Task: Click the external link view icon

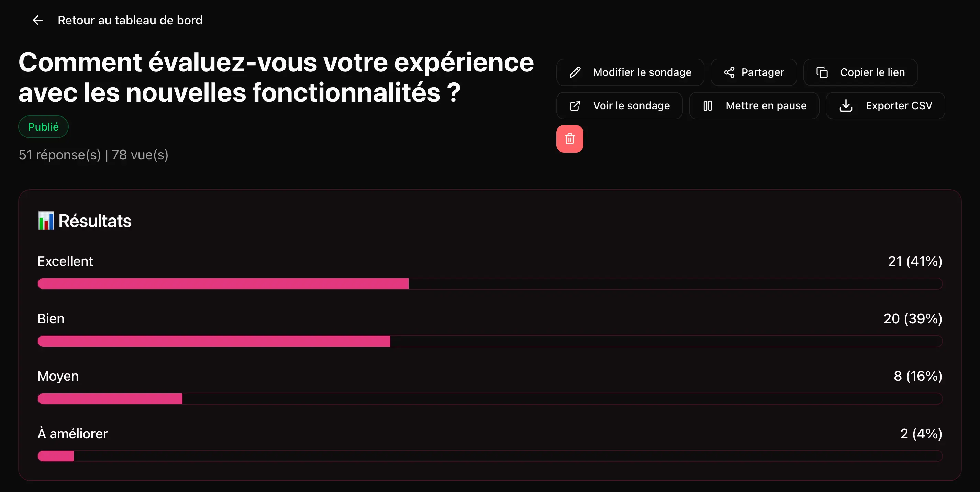Action: [x=575, y=106]
